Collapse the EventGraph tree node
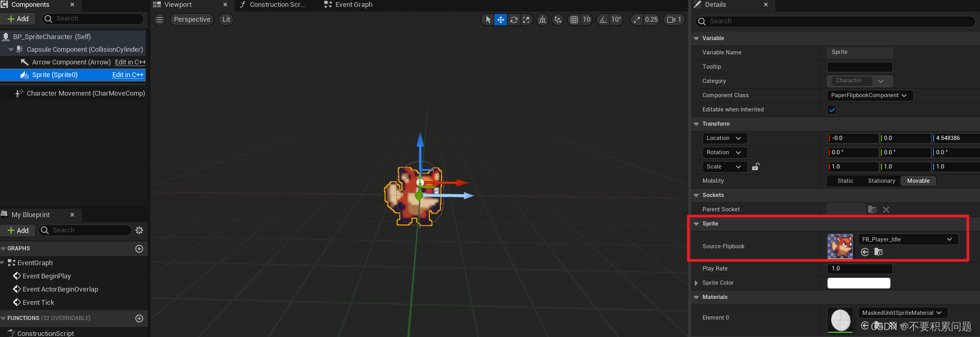Screen dimensions: 980x337 (3, 263)
